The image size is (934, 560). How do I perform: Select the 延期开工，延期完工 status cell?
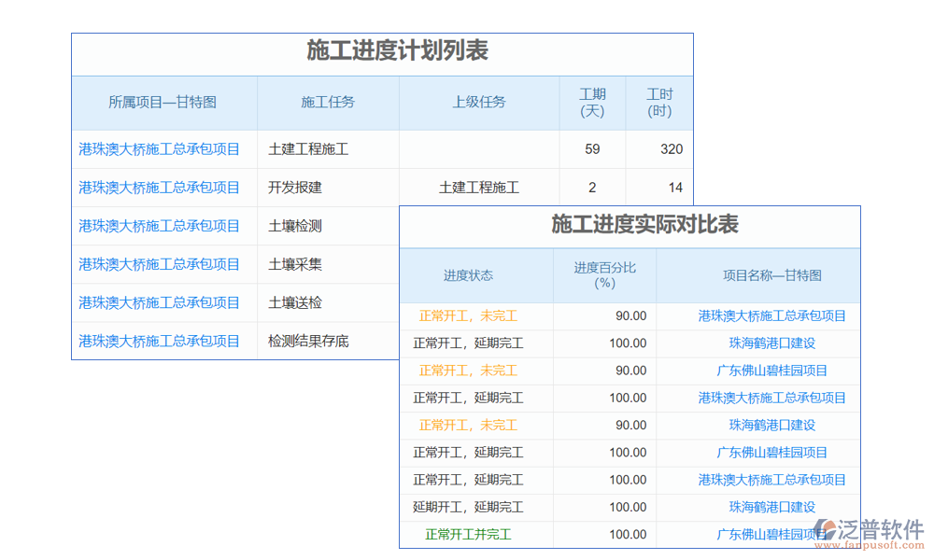[x=468, y=507]
